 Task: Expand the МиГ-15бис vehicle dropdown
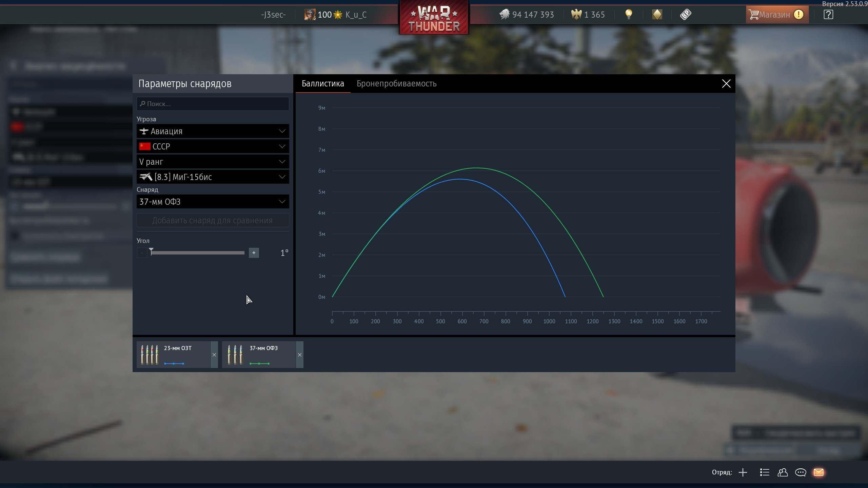(x=213, y=177)
